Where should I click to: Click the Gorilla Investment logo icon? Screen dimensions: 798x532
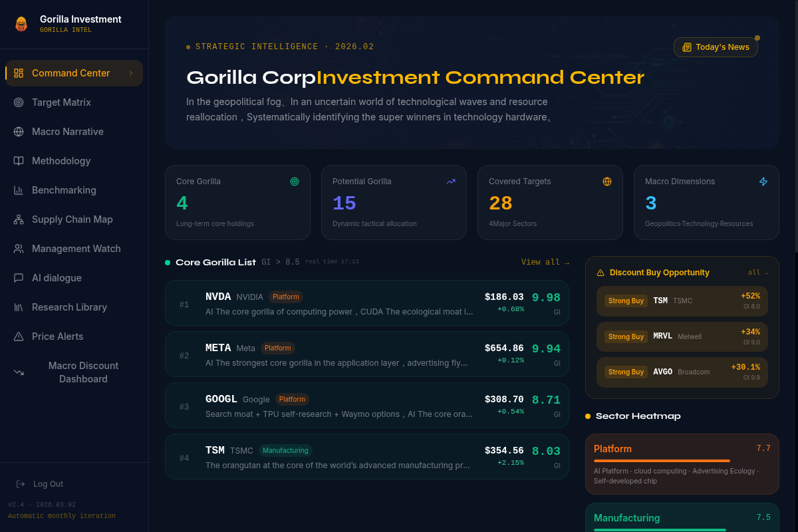21,24
